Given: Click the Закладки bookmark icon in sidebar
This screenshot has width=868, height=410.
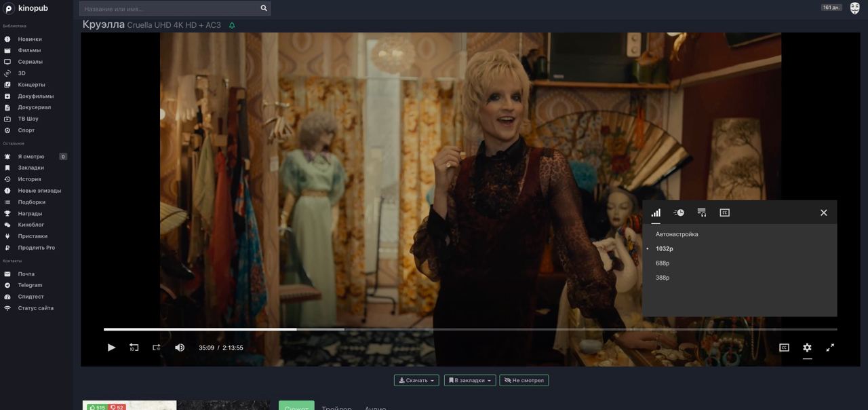Looking at the screenshot, I should [7, 168].
